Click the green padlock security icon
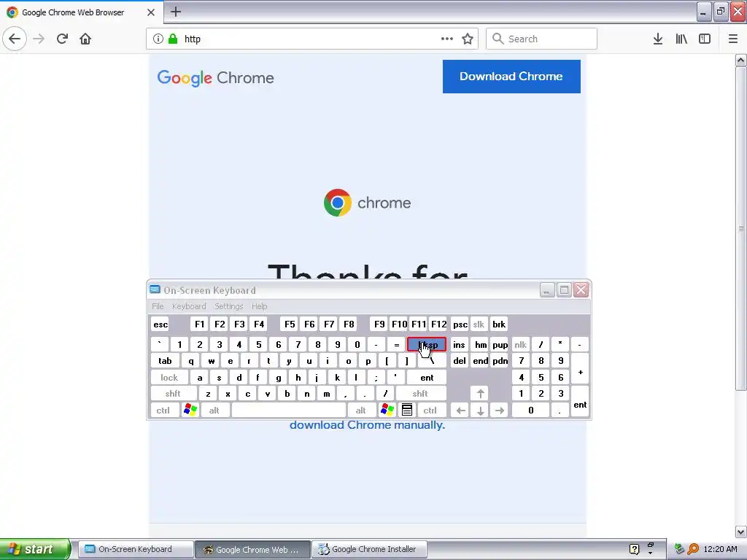The image size is (747, 560). [173, 39]
